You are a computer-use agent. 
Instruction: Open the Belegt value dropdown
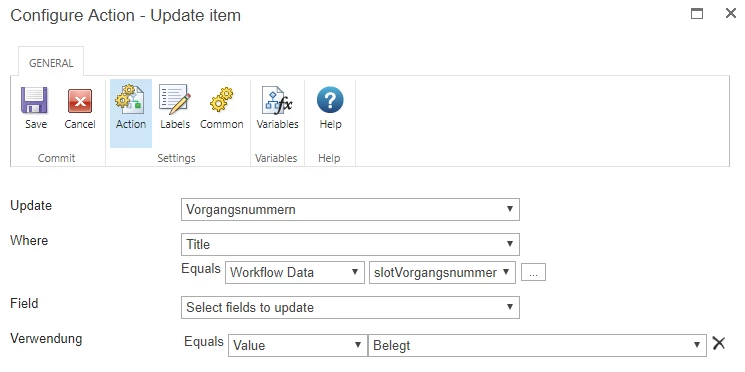tap(537, 345)
